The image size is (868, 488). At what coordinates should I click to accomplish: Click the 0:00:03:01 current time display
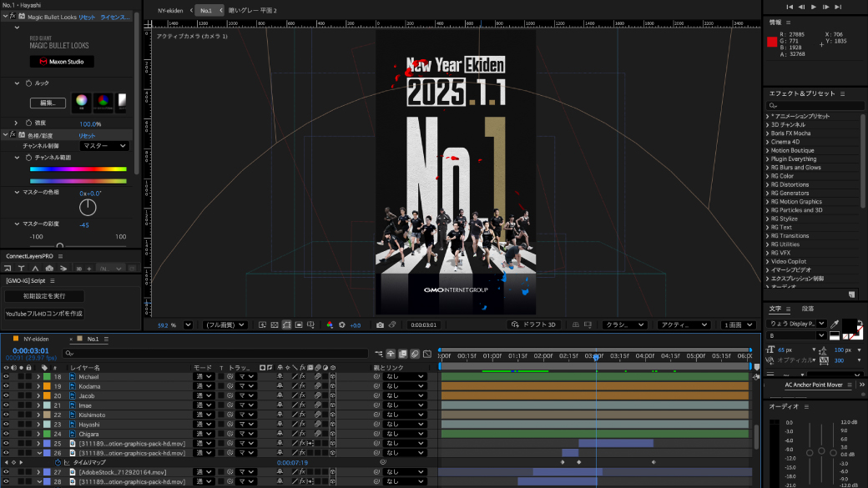click(30, 351)
